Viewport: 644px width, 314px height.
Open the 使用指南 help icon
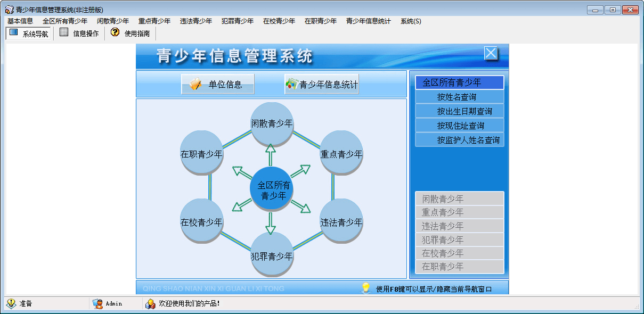(115, 33)
